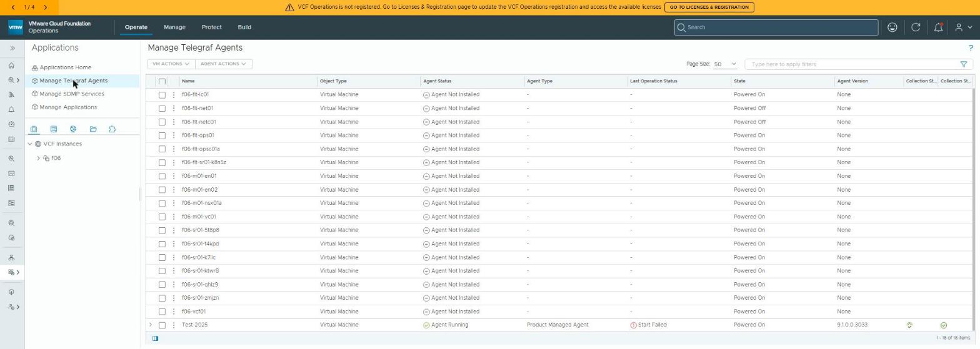
Task: Expand the second rail item with an arrow
Action: [x=14, y=272]
